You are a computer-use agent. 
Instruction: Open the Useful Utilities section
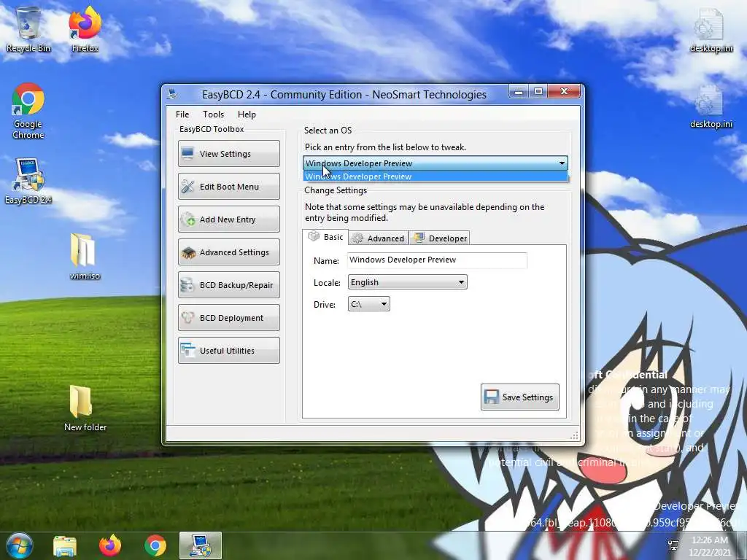[228, 351]
